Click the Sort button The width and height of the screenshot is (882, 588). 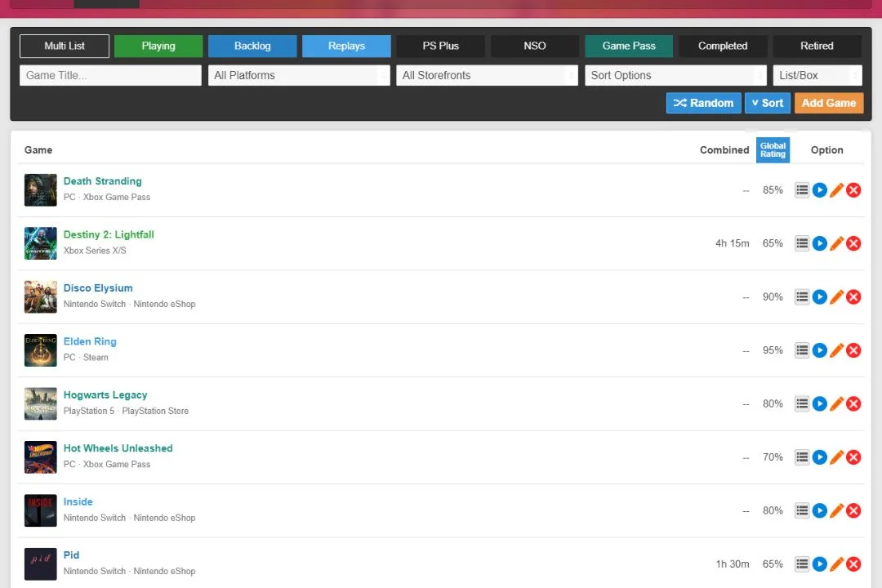point(767,103)
